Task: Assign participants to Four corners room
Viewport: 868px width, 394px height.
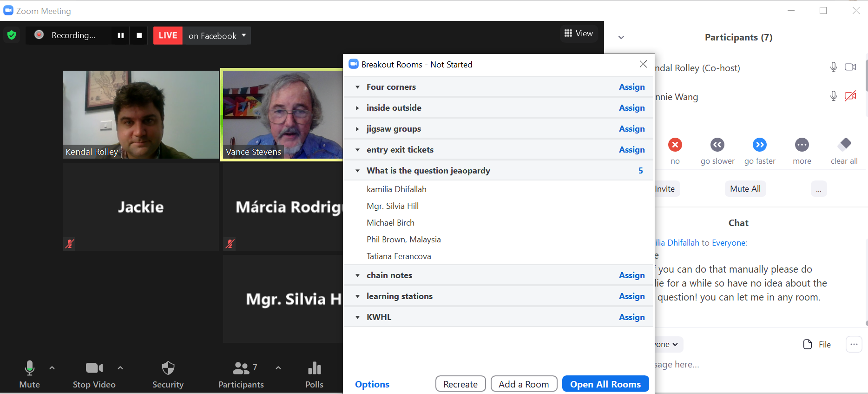Action: tap(631, 87)
